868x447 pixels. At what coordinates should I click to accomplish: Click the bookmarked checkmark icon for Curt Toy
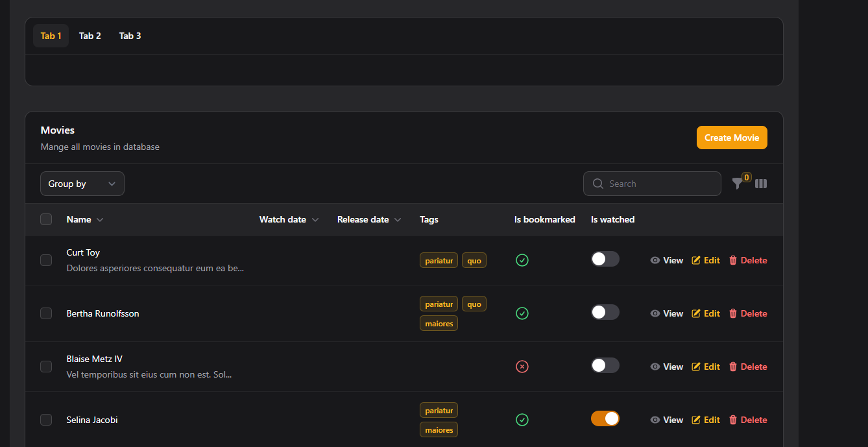tap(522, 260)
